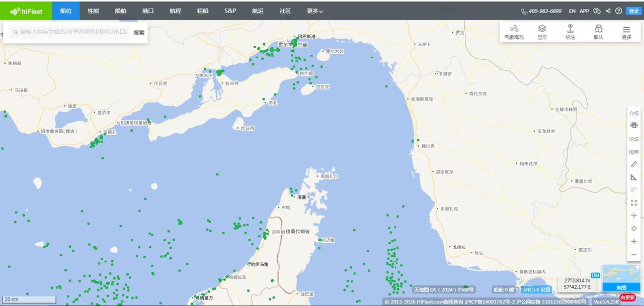Toggle the DM coordinate format badge
The image size is (644, 306).
tap(595, 275)
